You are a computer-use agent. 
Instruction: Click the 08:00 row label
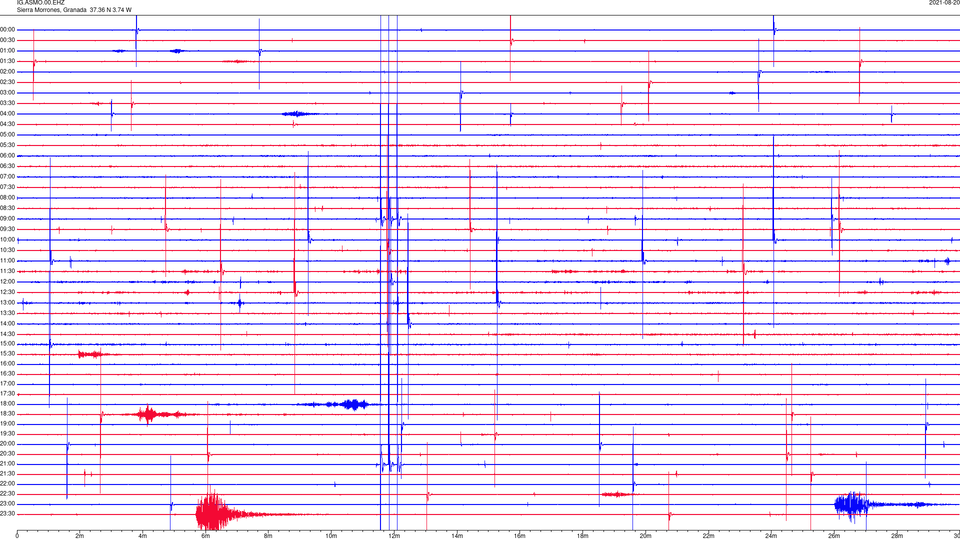point(8,198)
